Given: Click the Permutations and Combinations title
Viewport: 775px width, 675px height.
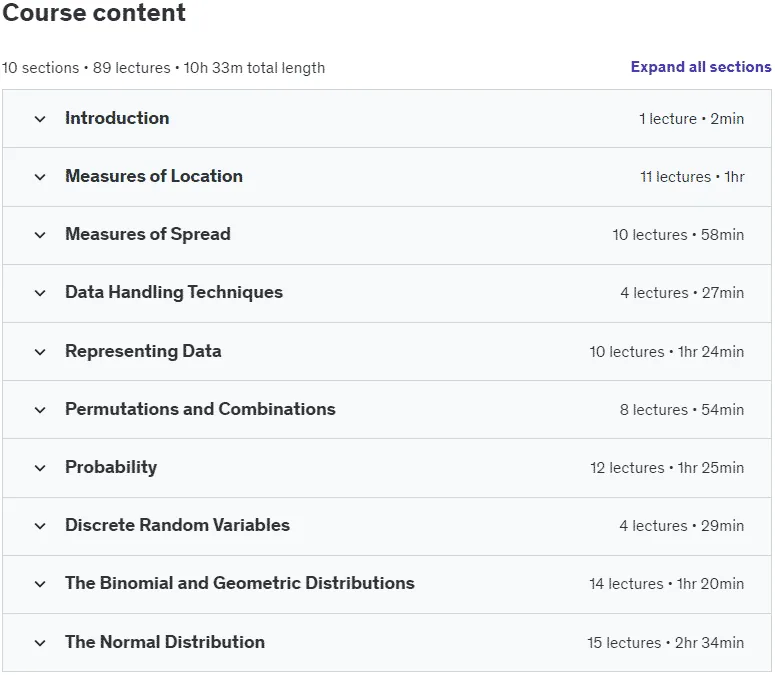Looking at the screenshot, I should (200, 409).
